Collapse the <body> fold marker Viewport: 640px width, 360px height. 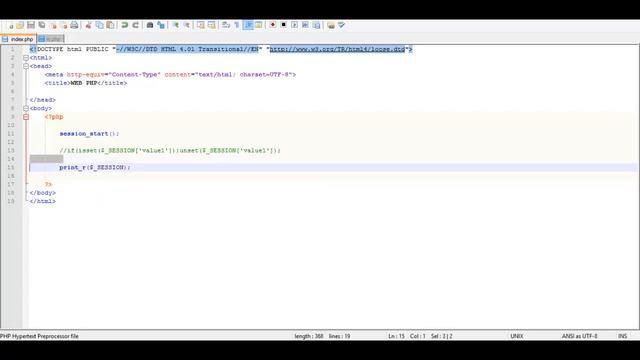(x=26, y=109)
